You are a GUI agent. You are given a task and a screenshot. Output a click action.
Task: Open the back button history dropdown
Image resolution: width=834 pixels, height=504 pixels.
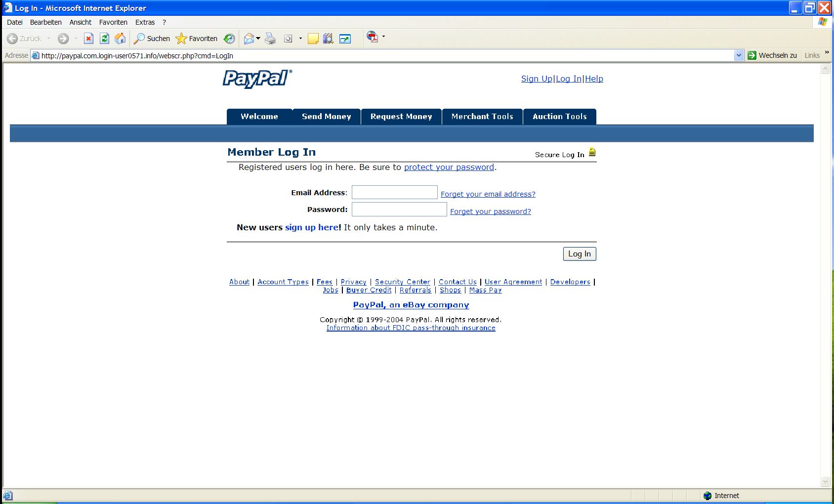(49, 39)
